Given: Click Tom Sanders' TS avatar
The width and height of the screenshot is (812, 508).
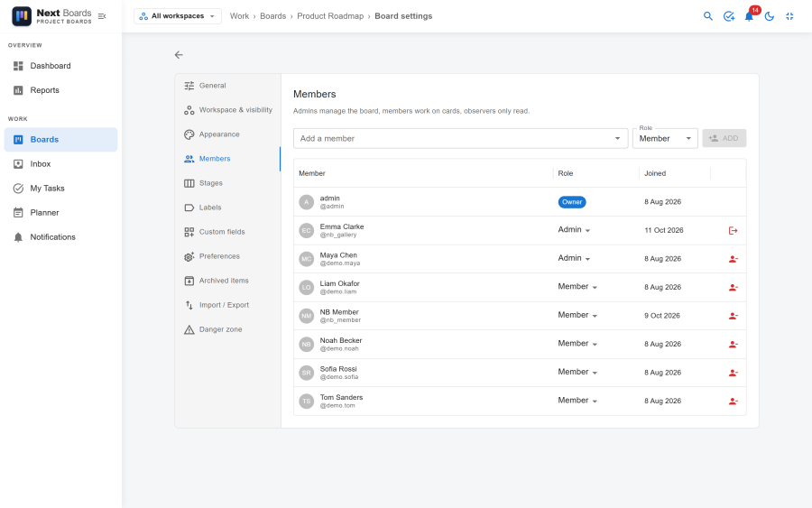Looking at the screenshot, I should click(x=307, y=402).
